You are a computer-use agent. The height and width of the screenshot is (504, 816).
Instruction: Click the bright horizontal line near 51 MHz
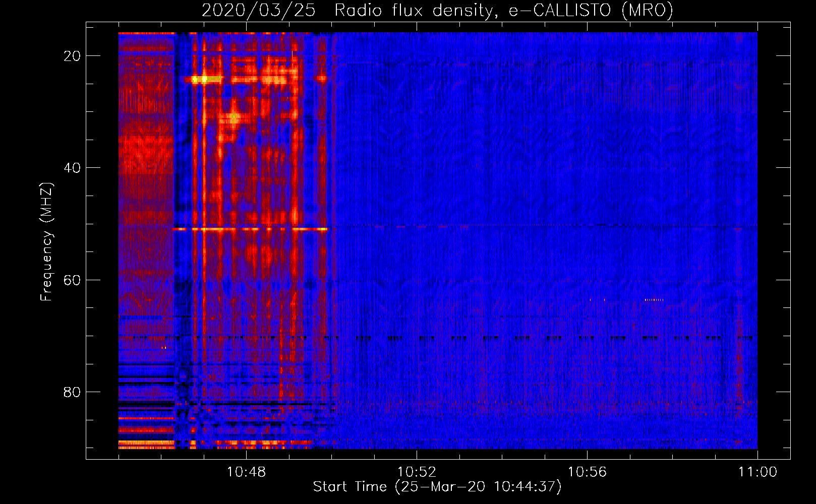[251, 229]
